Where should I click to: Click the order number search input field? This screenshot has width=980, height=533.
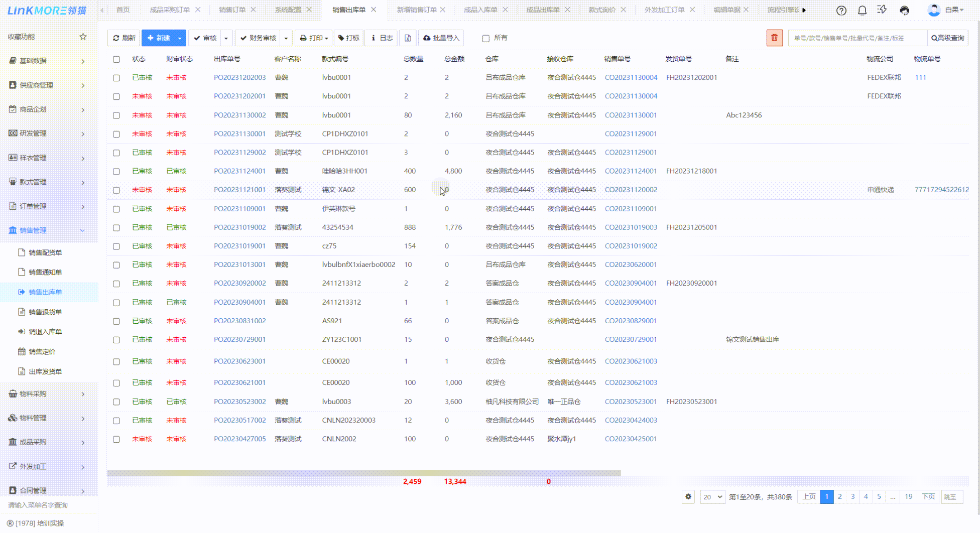(x=857, y=38)
